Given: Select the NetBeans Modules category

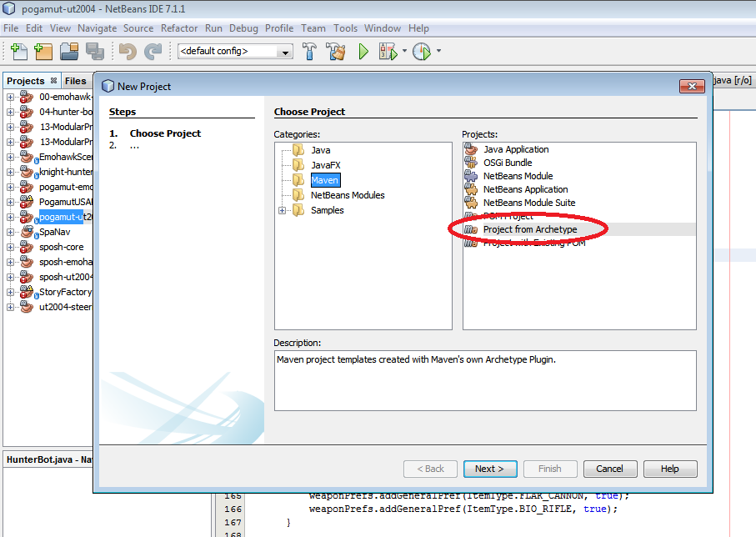Looking at the screenshot, I should pos(348,195).
